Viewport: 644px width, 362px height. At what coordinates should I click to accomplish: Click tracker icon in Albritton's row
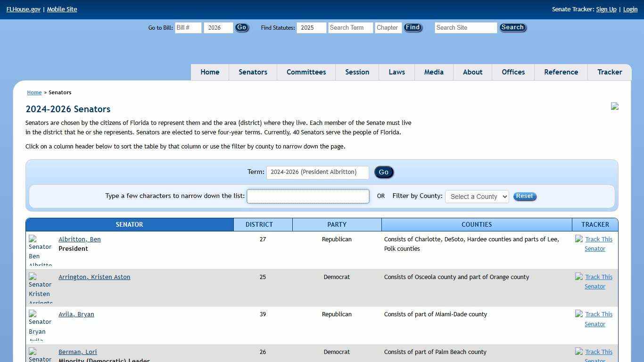click(579, 239)
